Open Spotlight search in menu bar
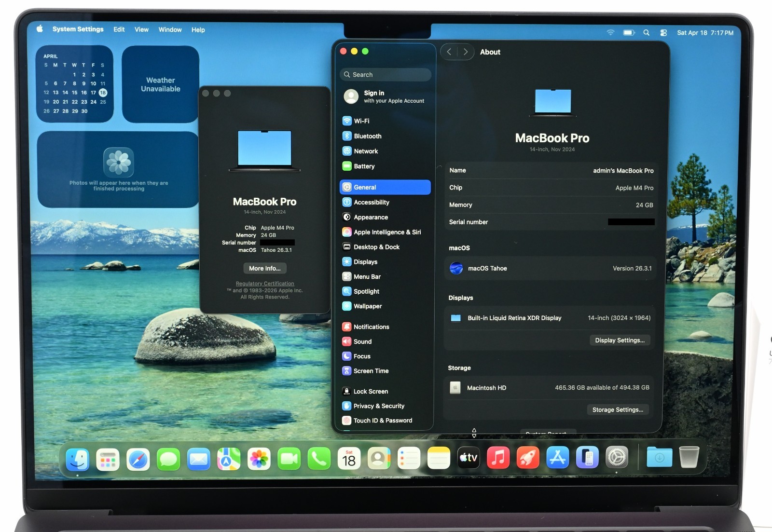Image resolution: width=772 pixels, height=532 pixels. (647, 33)
